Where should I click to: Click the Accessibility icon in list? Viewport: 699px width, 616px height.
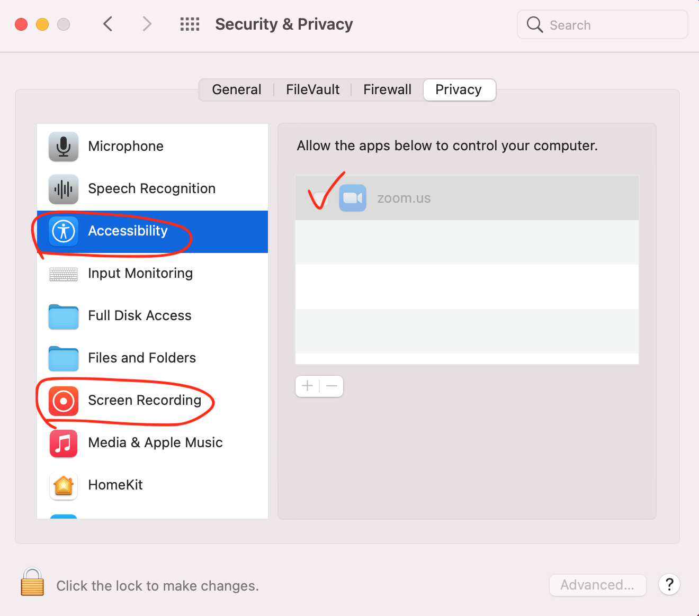[x=64, y=231]
